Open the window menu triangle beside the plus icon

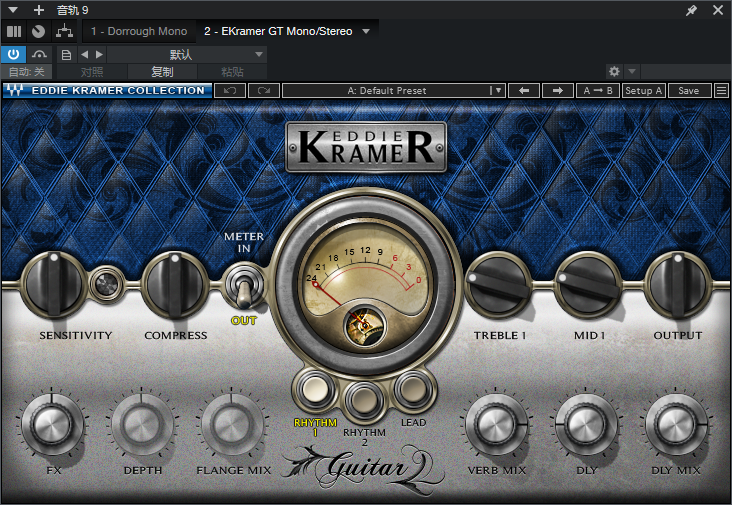[x=13, y=9]
